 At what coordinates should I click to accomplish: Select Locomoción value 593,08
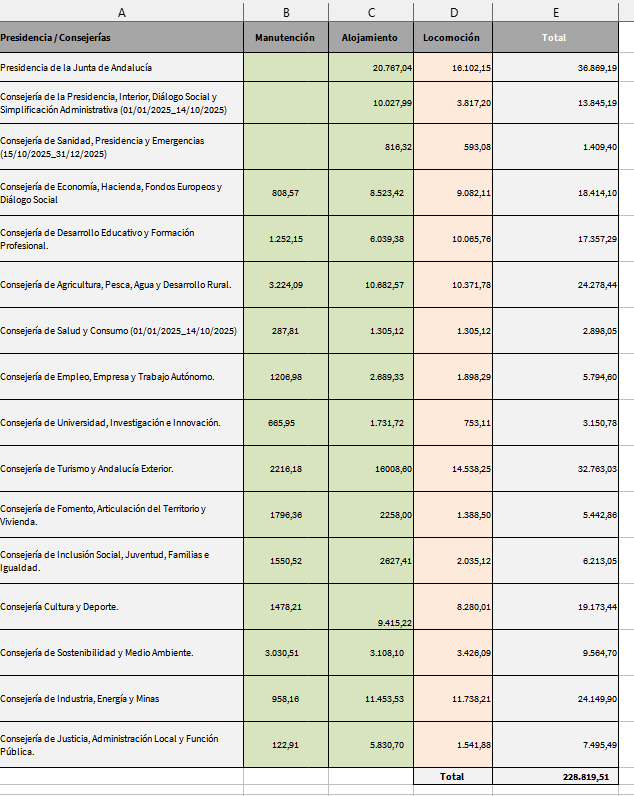tap(453, 147)
